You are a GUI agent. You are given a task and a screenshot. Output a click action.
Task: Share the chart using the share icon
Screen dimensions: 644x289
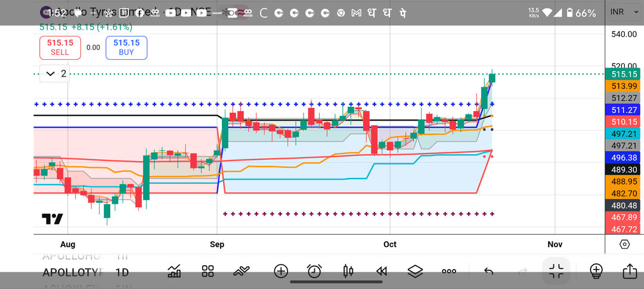click(x=629, y=272)
